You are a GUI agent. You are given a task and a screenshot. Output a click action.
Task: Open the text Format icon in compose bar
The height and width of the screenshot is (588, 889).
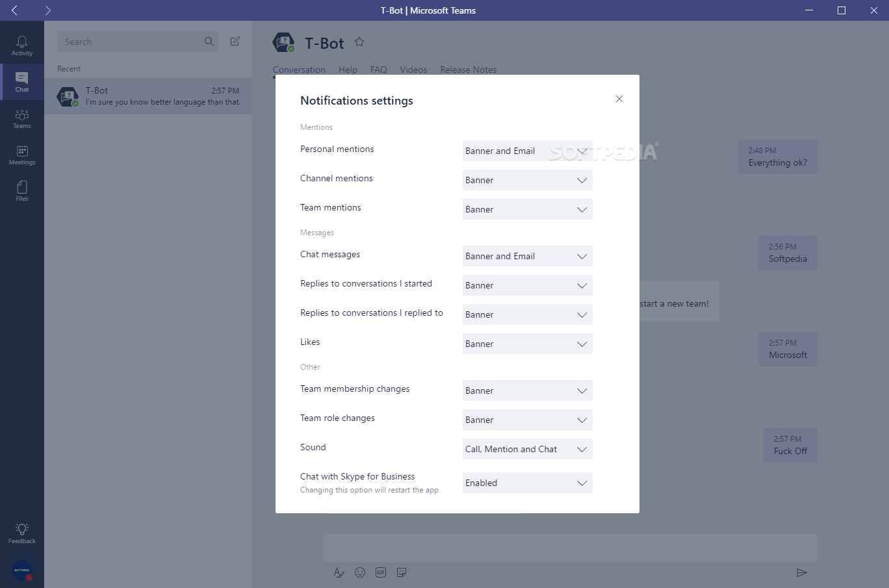coord(339,572)
